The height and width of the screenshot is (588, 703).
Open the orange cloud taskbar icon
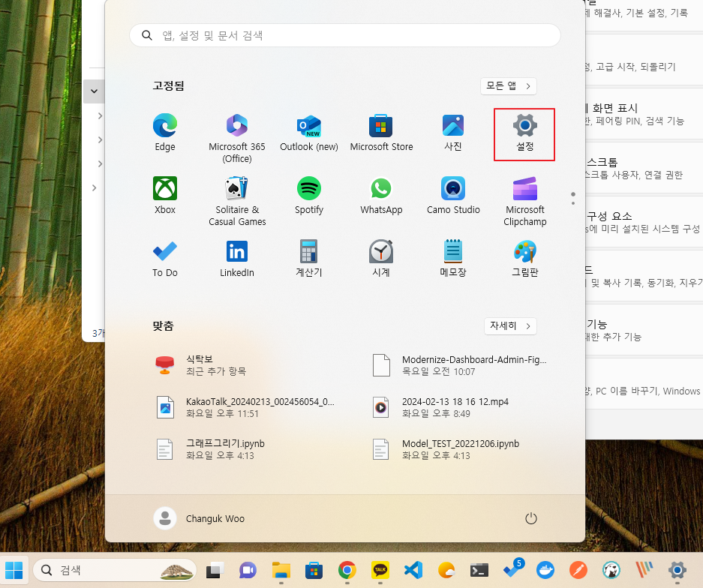pos(446,570)
